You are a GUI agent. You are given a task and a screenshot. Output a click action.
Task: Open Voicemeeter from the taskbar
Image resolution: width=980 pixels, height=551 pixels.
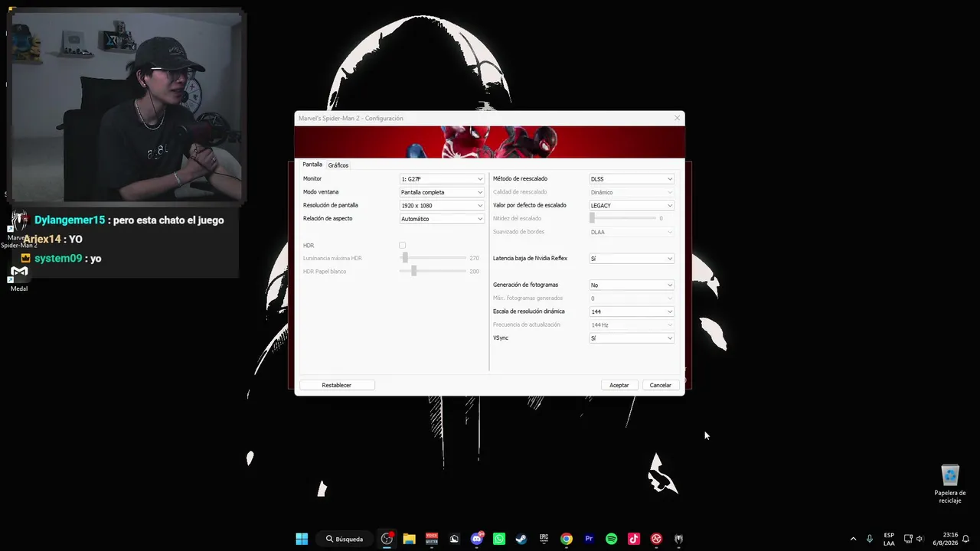(432, 539)
